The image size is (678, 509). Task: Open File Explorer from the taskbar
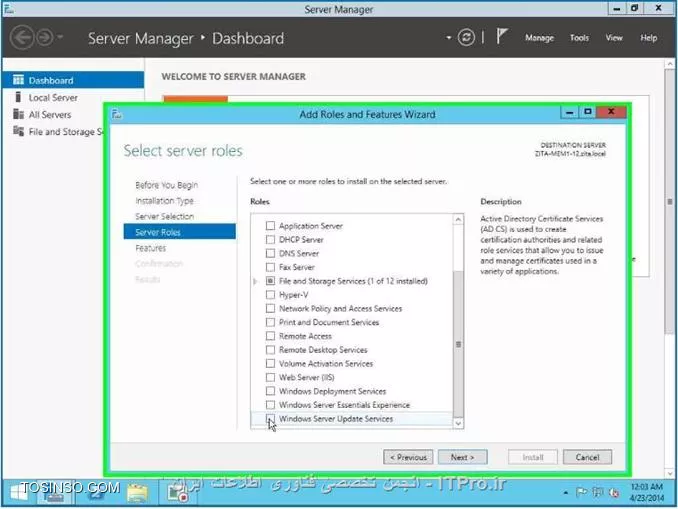(137, 493)
